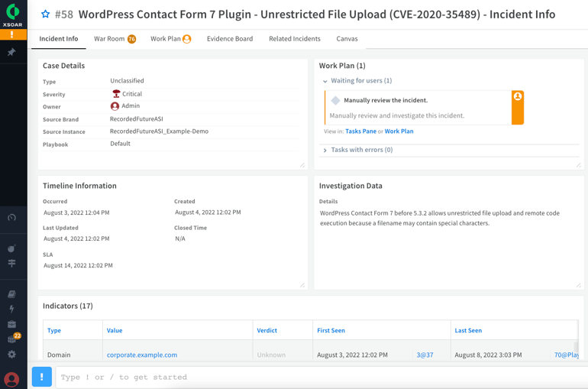Click the SLA date August 14, 2022
588x389 pixels.
pos(78,266)
